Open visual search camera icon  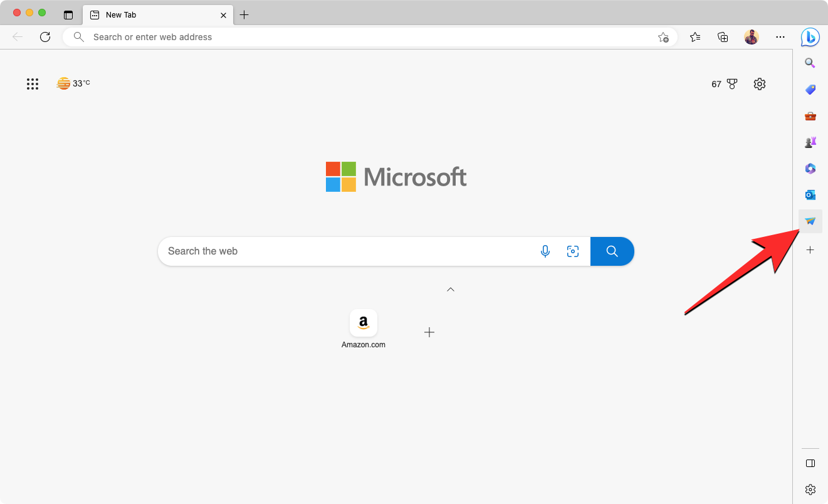click(573, 251)
